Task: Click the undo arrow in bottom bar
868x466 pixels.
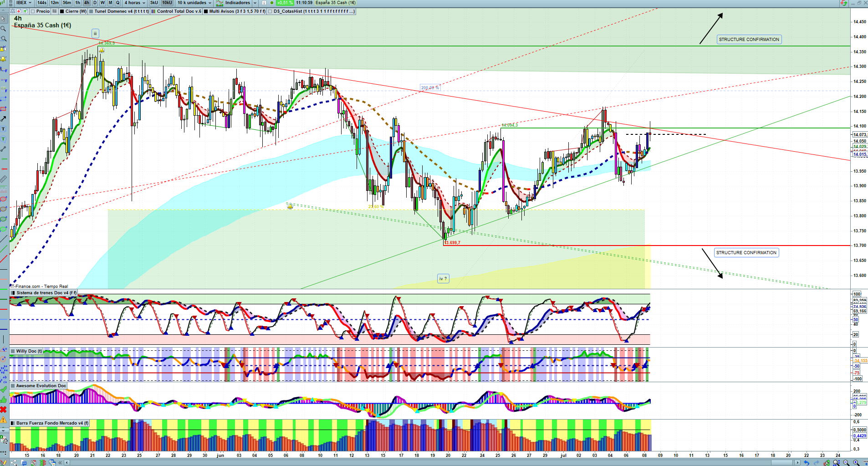Action: point(807,463)
